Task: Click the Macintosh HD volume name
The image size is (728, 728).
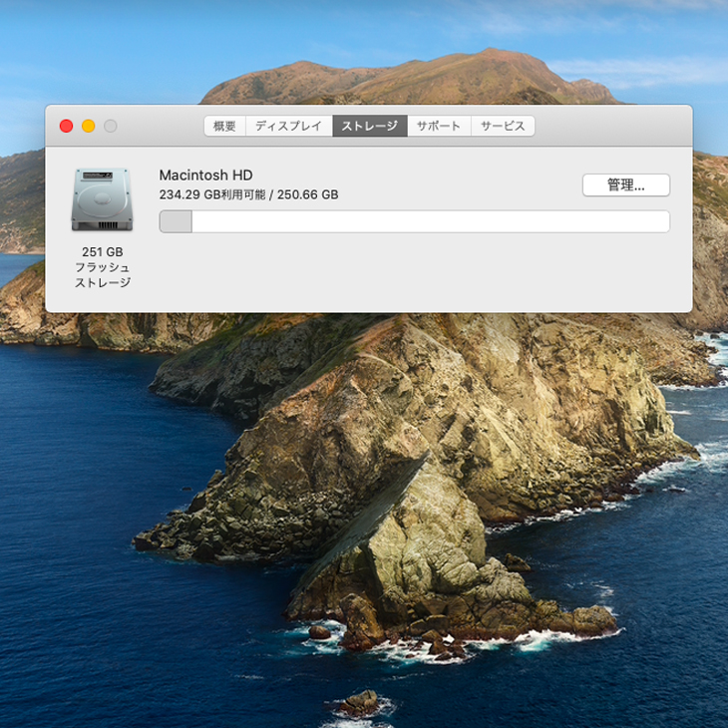Action: [205, 176]
